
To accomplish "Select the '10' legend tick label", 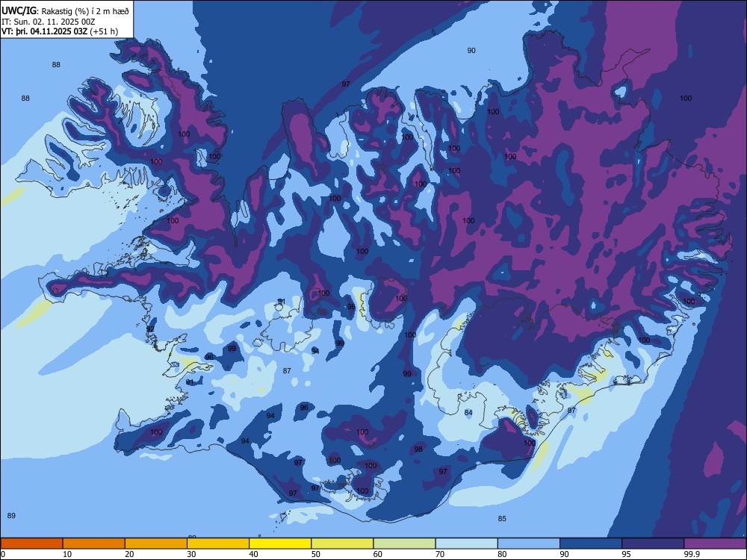I will point(67,554).
